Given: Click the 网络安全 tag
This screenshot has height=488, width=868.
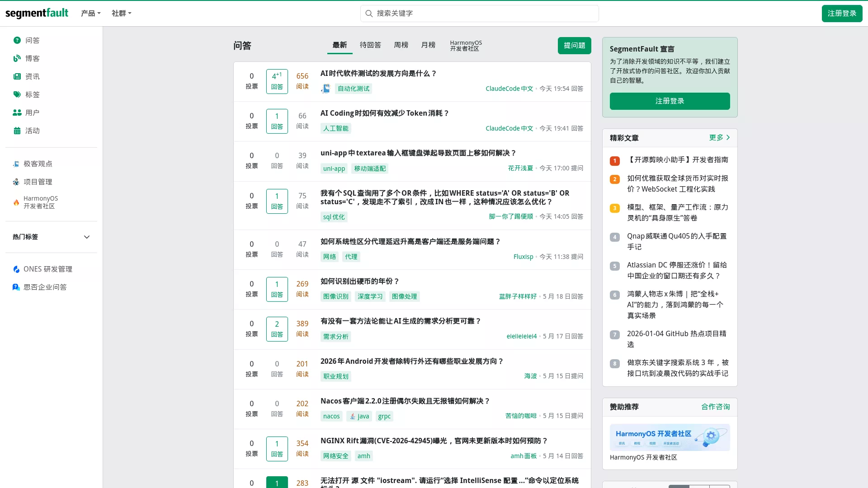Looking at the screenshot, I should tap(335, 456).
